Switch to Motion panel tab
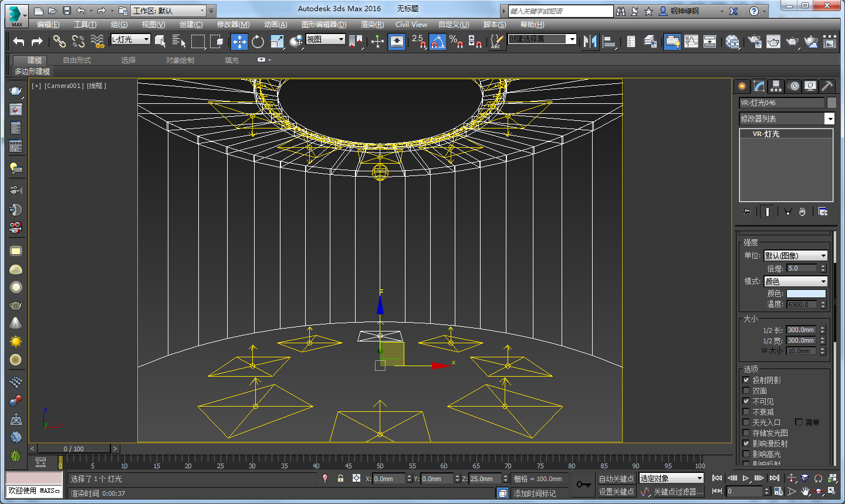This screenshot has height=504, width=845. click(x=793, y=86)
